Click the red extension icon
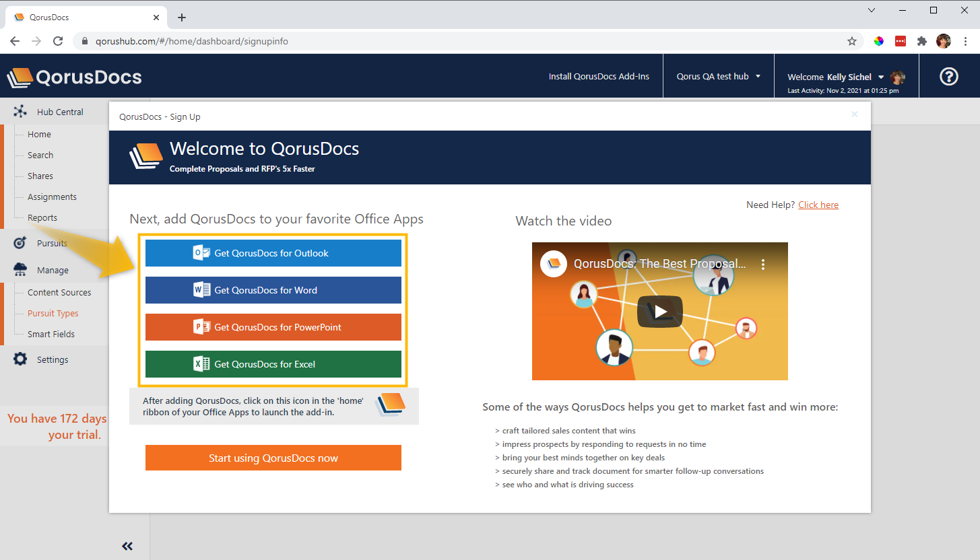 (901, 41)
